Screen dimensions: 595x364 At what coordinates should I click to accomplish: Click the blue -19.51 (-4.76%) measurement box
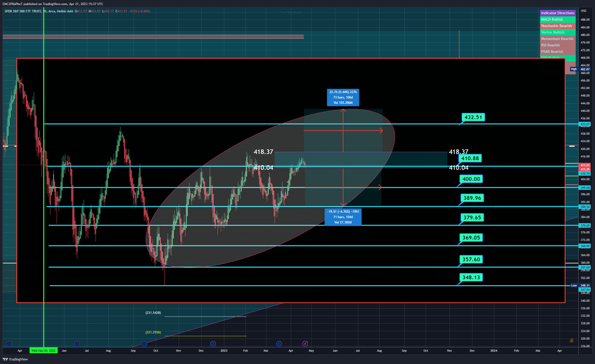coord(343,217)
